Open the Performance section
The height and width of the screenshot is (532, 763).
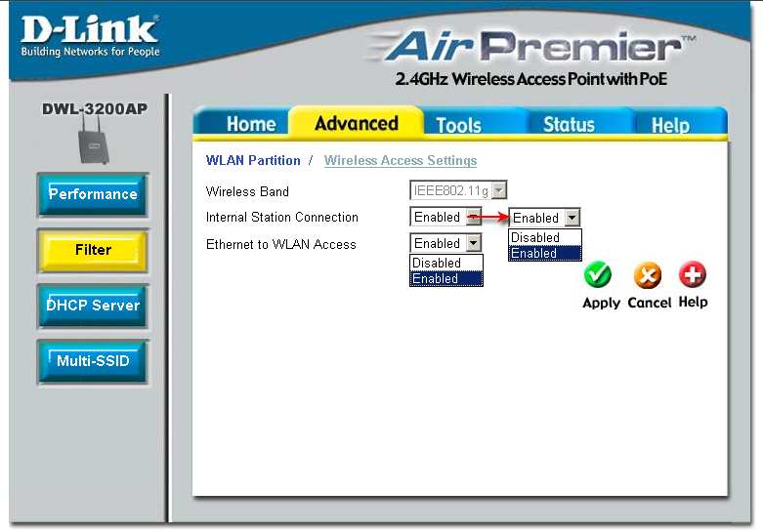pyautogui.click(x=93, y=194)
